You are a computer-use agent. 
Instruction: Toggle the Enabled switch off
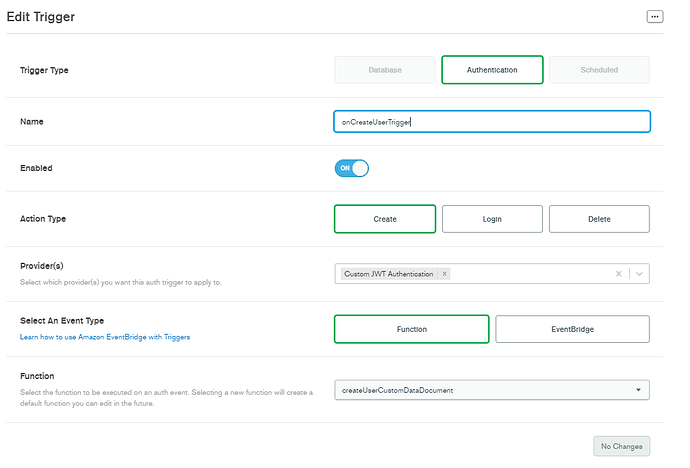(352, 168)
